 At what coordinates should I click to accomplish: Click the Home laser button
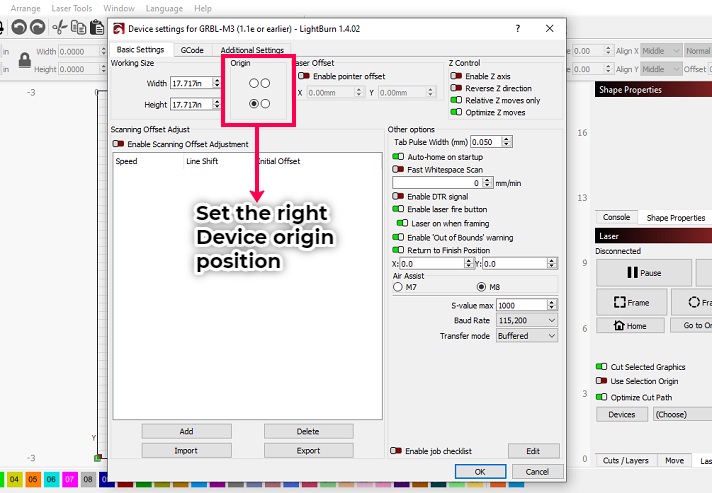click(630, 325)
